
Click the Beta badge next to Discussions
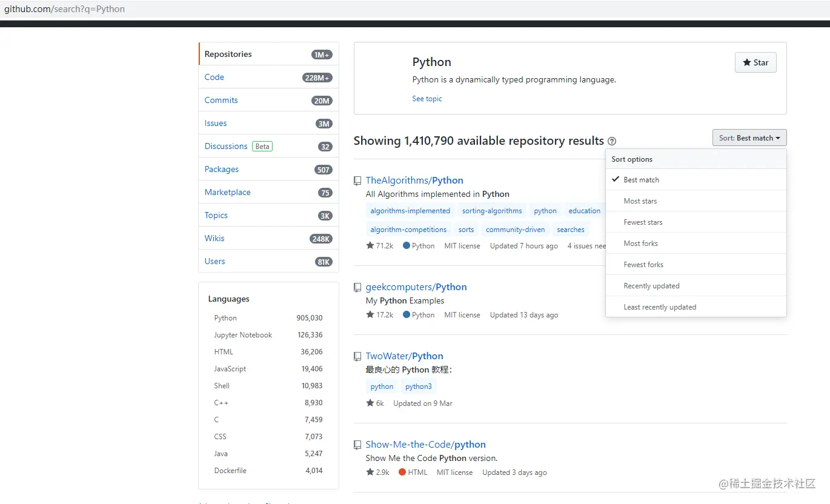tap(262, 146)
